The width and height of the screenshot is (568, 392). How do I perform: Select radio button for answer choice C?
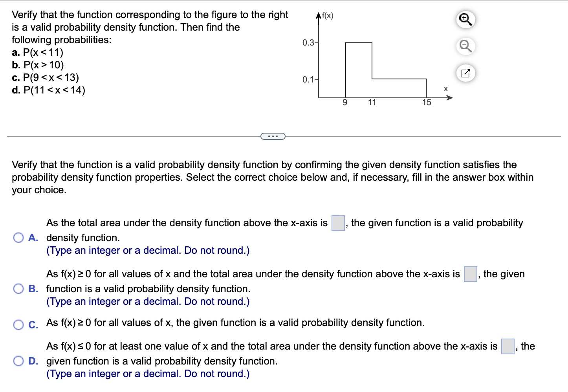click(x=18, y=325)
